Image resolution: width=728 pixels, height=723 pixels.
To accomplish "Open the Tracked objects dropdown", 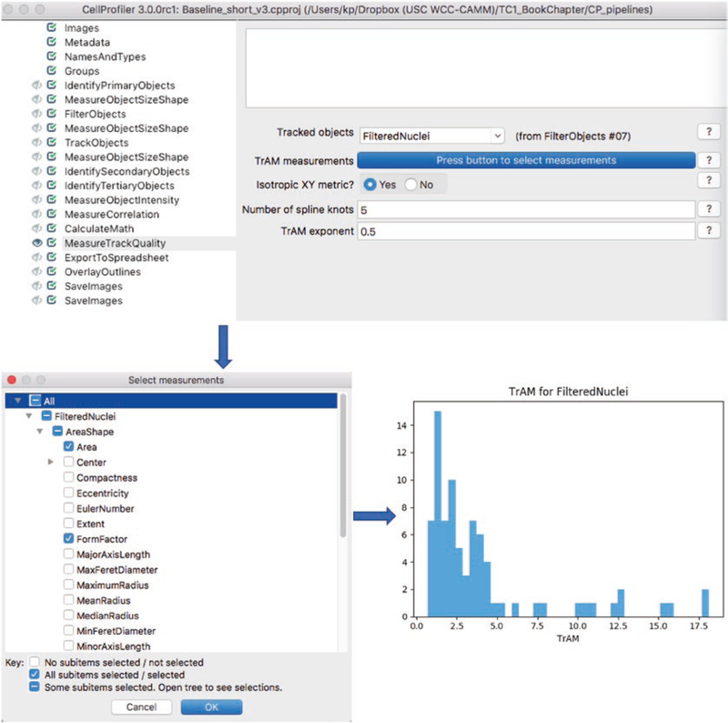I will click(x=431, y=136).
